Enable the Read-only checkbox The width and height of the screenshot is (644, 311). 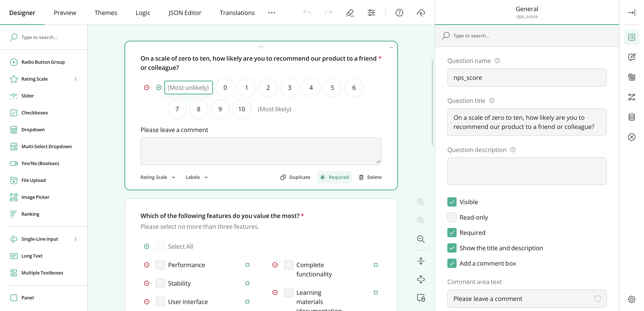452,217
